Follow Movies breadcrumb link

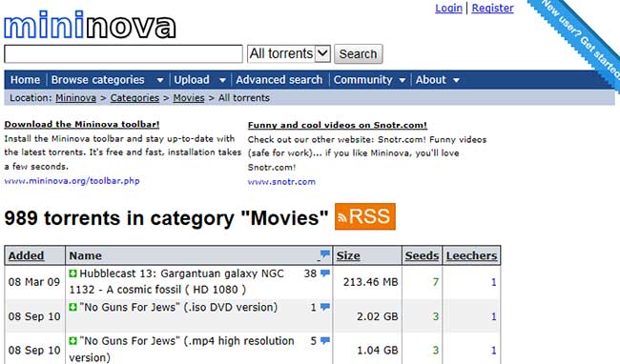pyautogui.click(x=189, y=98)
